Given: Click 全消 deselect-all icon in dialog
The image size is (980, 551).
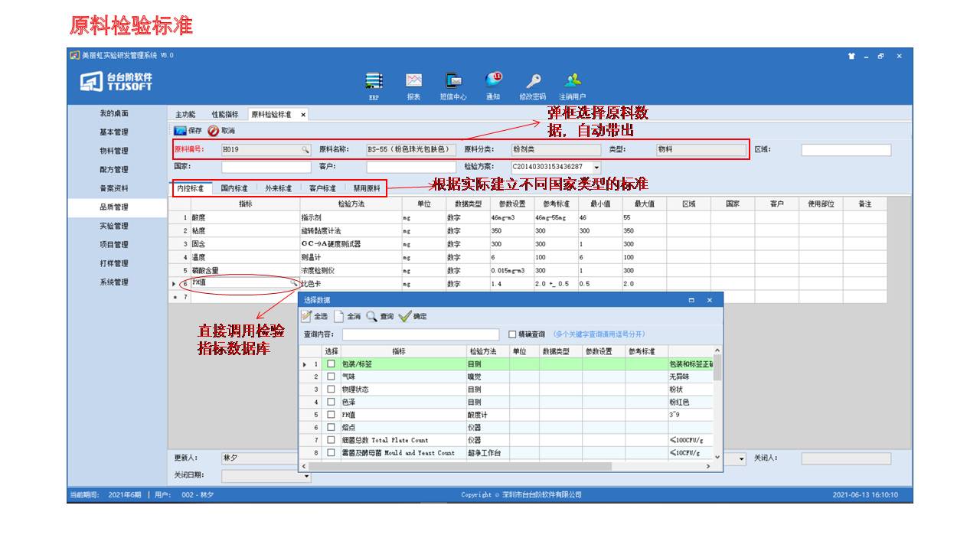Looking at the screenshot, I should (340, 315).
